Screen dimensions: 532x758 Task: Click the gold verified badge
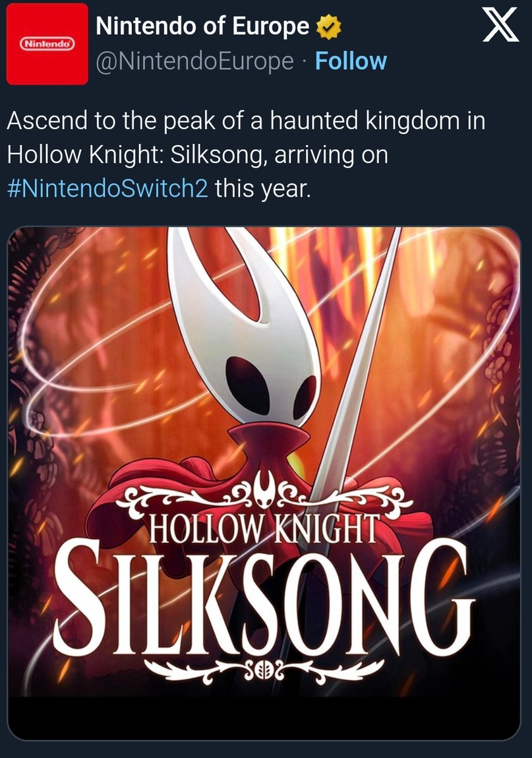tap(328, 27)
